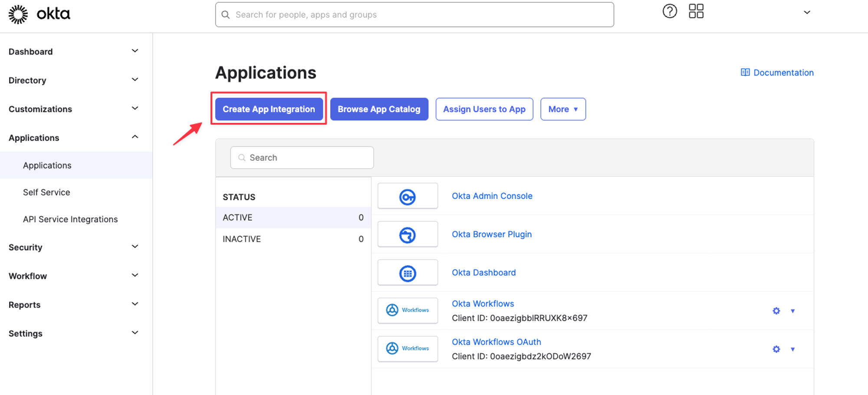Viewport: 868px width, 395px height.
Task: Open the Okta Admin Console link
Action: click(x=492, y=196)
